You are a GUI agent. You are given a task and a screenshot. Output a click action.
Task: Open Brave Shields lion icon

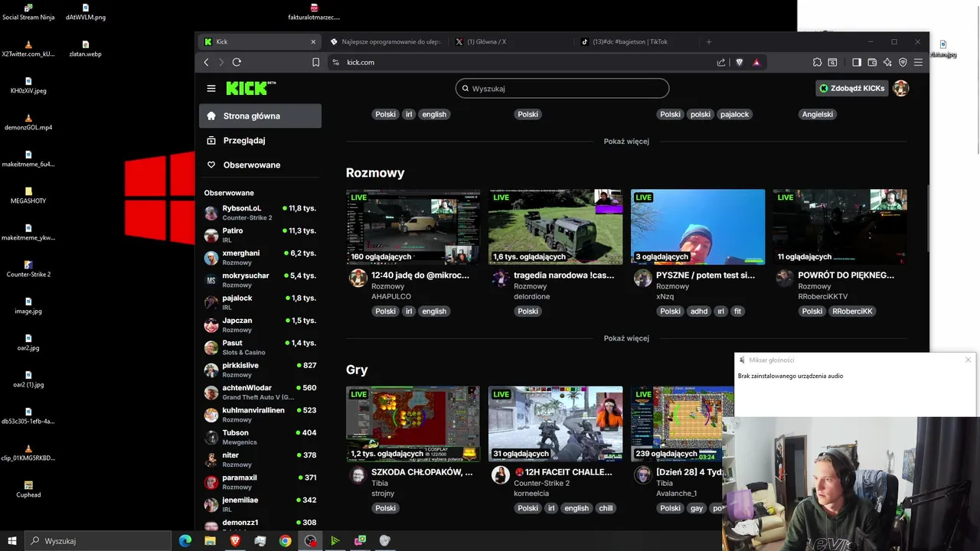[x=740, y=62]
